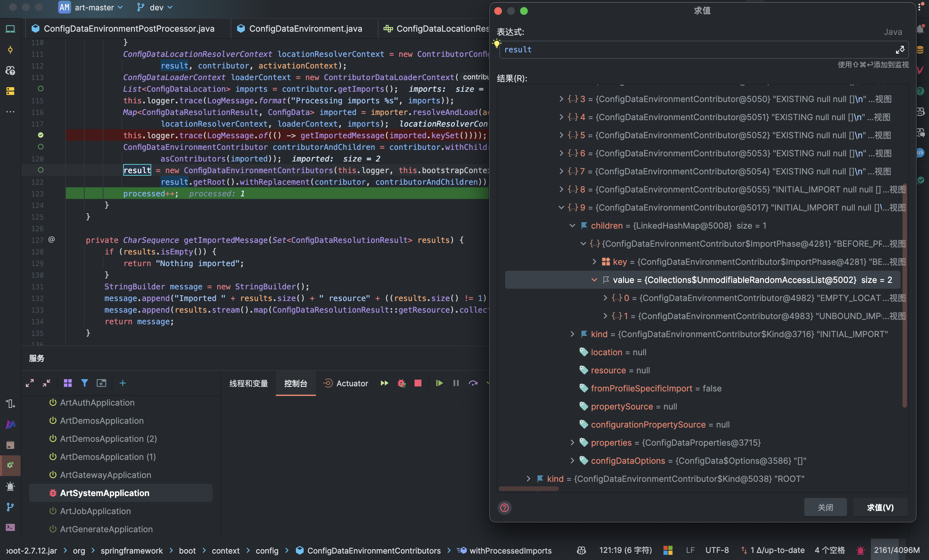This screenshot has width=929, height=560.
Task: Collapse the children LinkedHashMap node
Action: 572,226
